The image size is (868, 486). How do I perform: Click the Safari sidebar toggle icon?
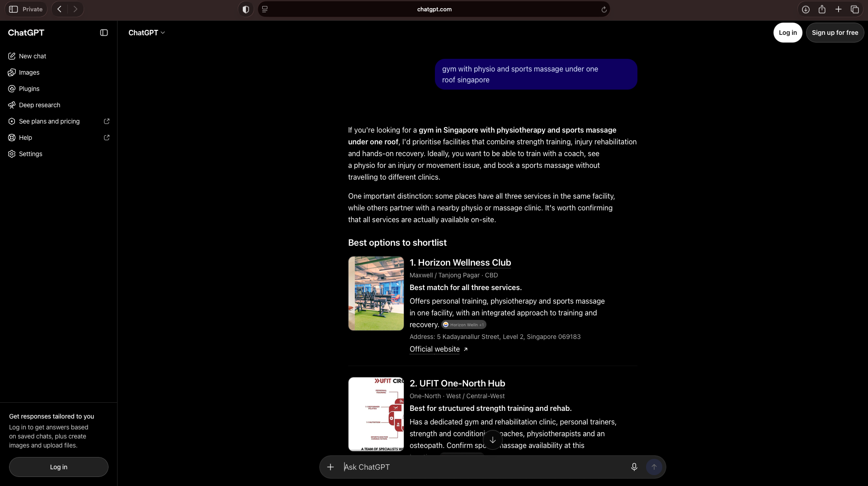pyautogui.click(x=14, y=9)
